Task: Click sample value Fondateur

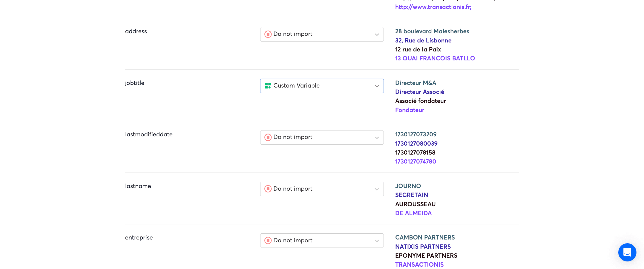Action: tap(409, 110)
